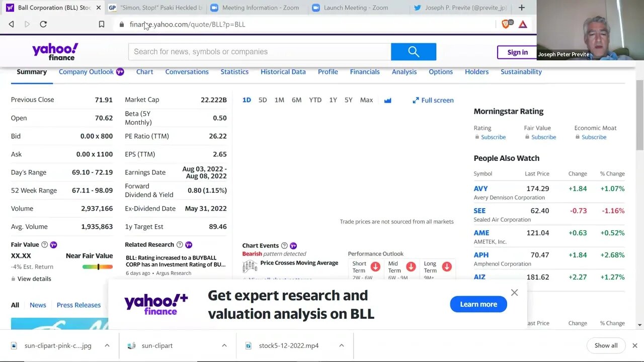Open the SEE symbol link
644x362 pixels.
[479, 211]
